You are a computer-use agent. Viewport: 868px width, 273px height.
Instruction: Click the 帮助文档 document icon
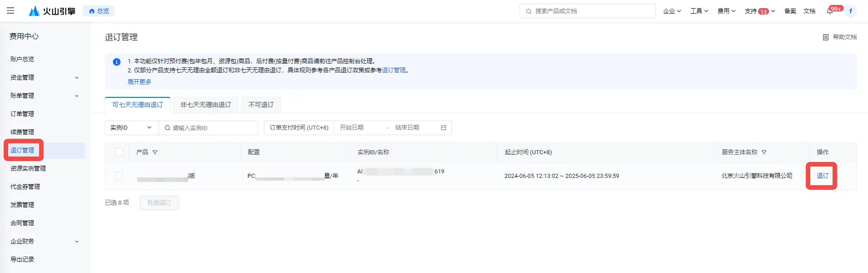click(826, 37)
